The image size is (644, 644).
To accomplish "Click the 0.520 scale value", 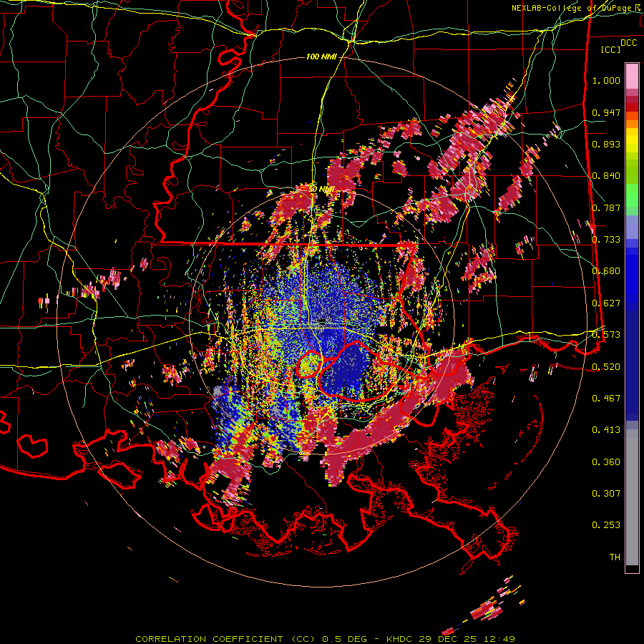I will click(606, 366).
